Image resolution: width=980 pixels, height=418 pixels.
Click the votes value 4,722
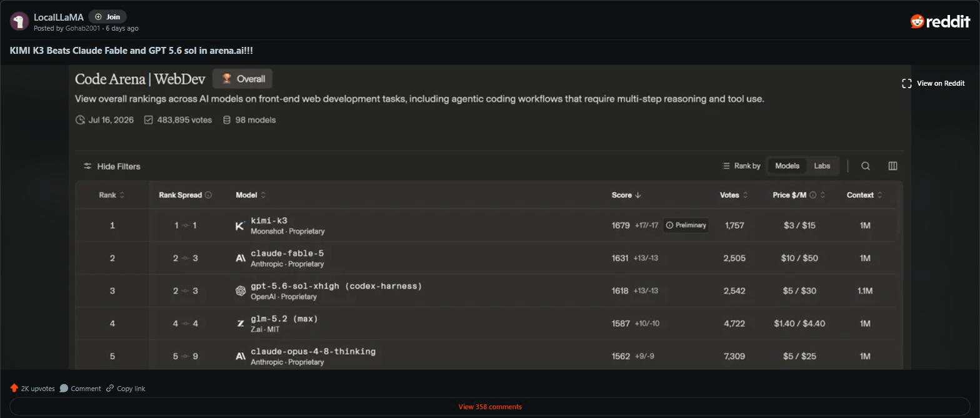(x=734, y=324)
